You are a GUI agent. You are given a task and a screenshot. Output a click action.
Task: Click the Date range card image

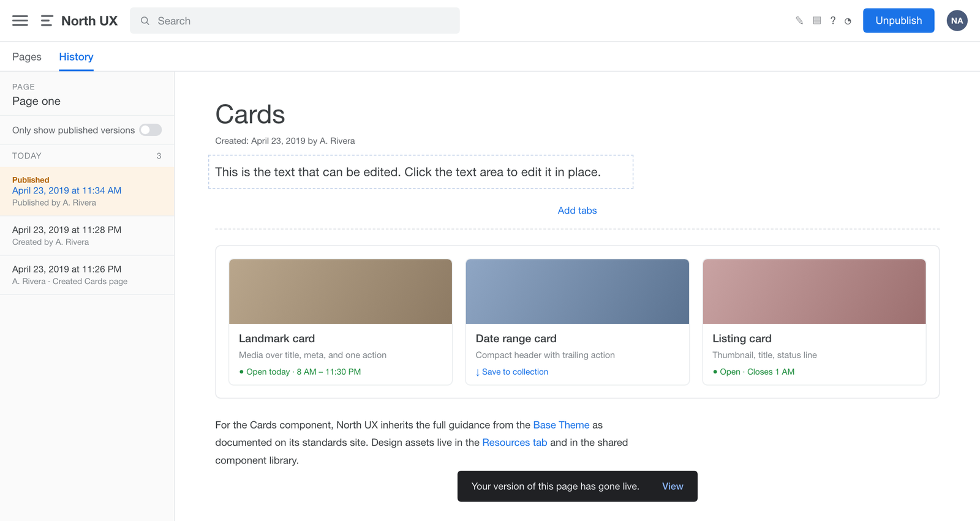577,291
